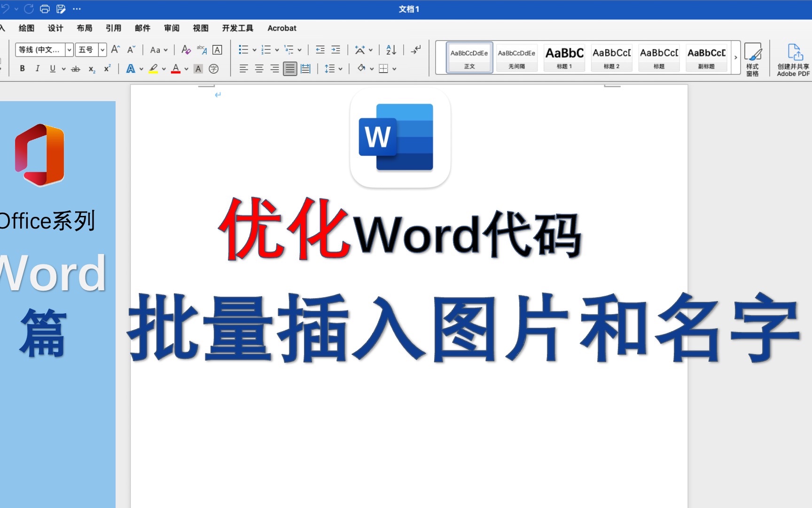Toggle Underline formatting
Image resolution: width=812 pixels, height=508 pixels.
coord(52,69)
